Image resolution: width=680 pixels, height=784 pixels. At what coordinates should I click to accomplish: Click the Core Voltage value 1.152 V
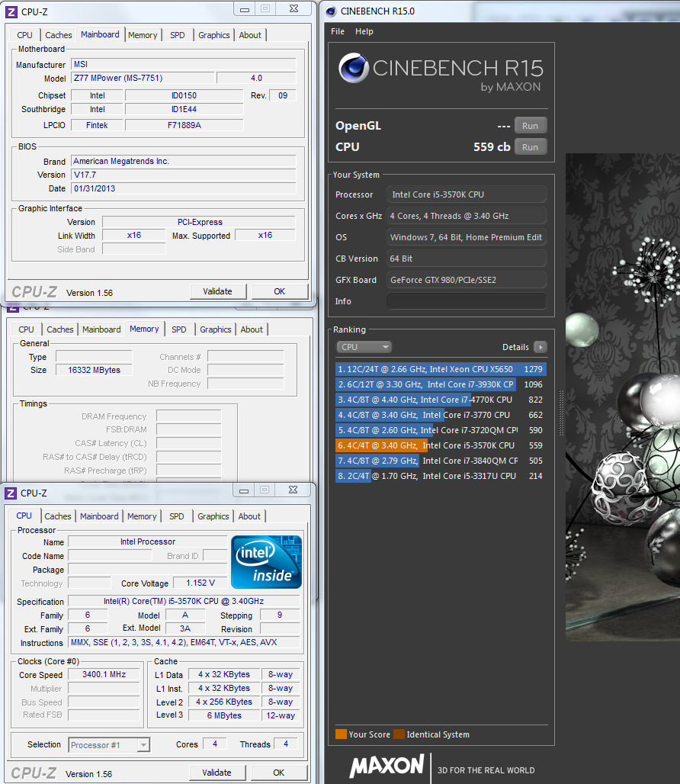[x=200, y=583]
